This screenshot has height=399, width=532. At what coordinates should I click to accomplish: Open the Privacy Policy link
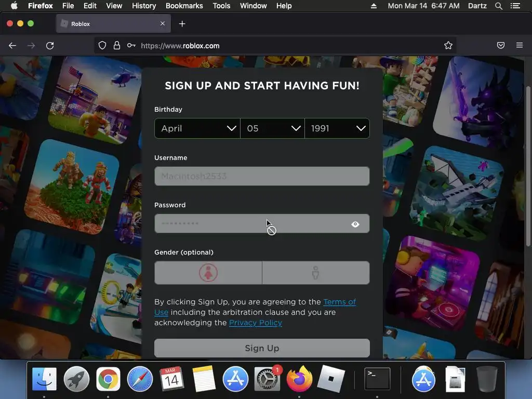(256, 323)
